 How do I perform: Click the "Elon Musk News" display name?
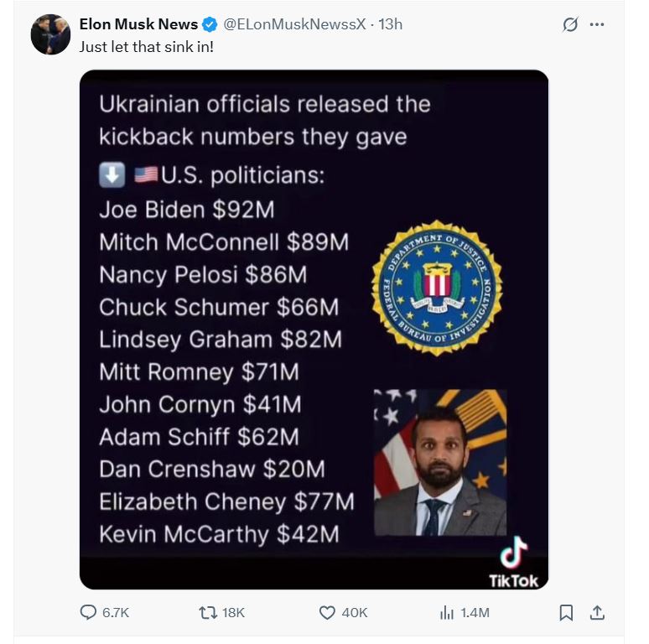tap(138, 24)
